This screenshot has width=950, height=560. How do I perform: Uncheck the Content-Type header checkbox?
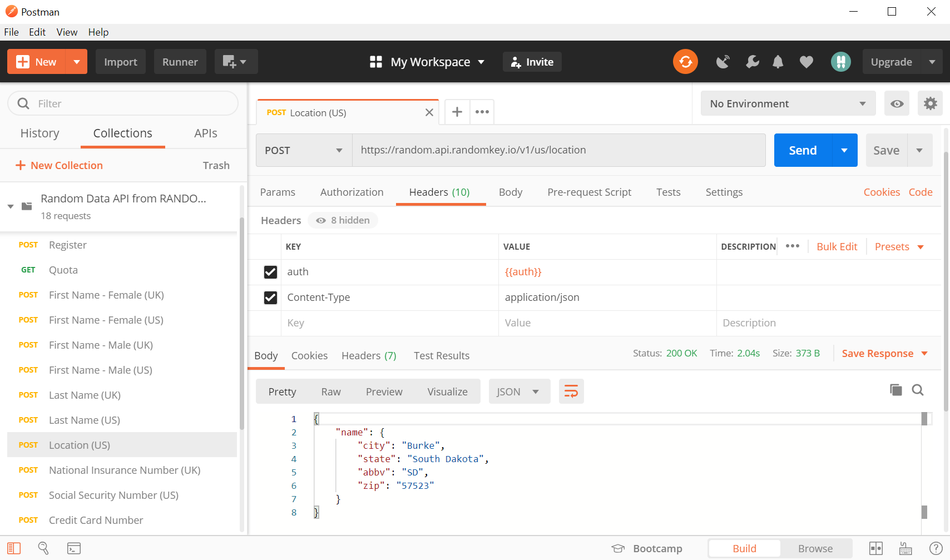point(270,298)
